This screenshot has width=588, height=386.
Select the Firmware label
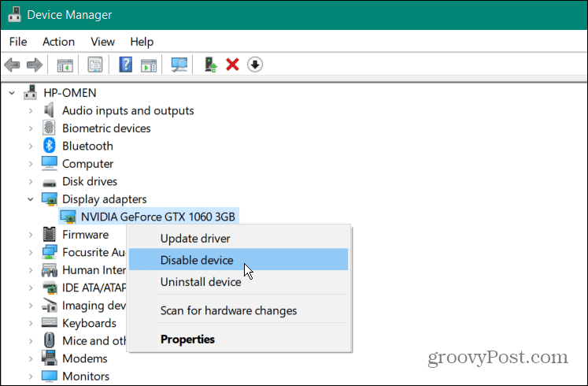86,235
